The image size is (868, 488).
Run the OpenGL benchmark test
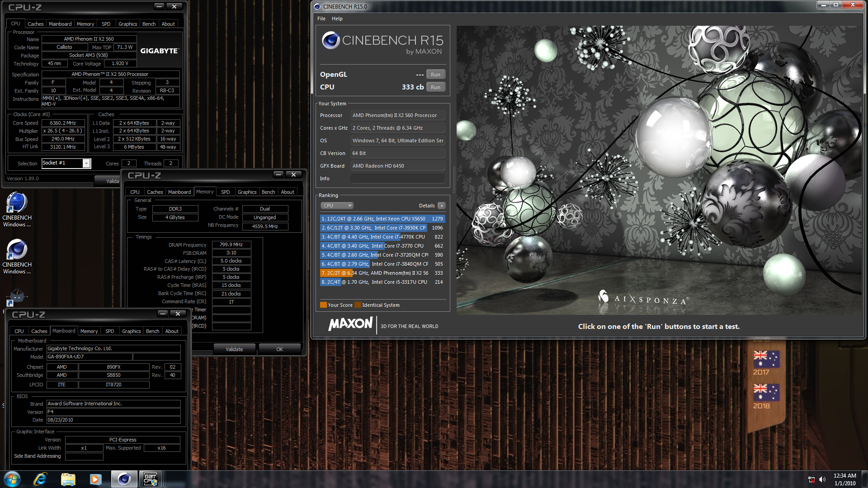pos(435,75)
